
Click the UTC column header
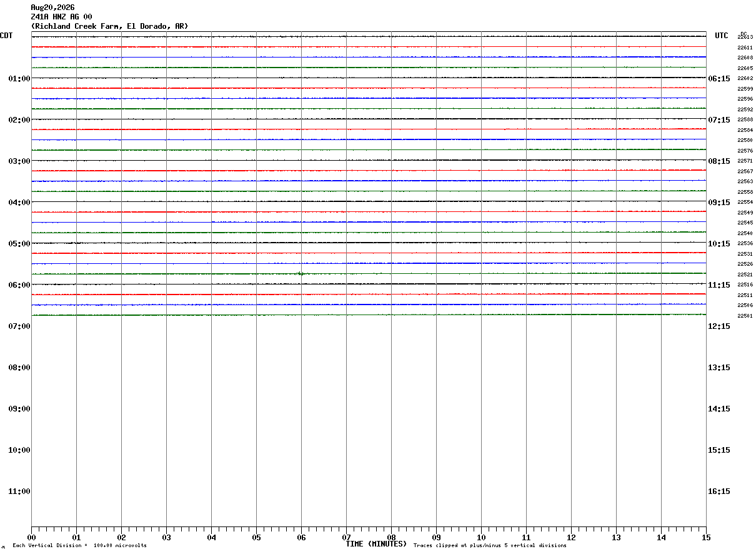pos(722,36)
